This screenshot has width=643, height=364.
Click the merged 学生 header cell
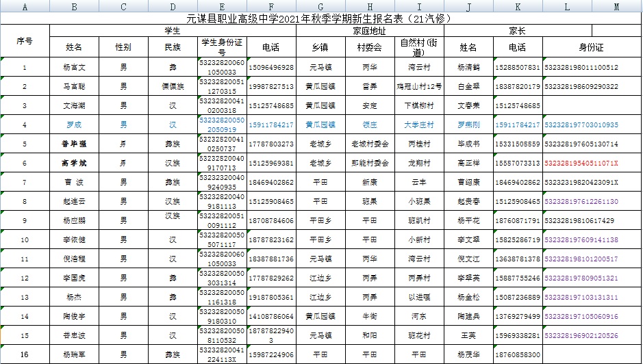pyautogui.click(x=173, y=31)
